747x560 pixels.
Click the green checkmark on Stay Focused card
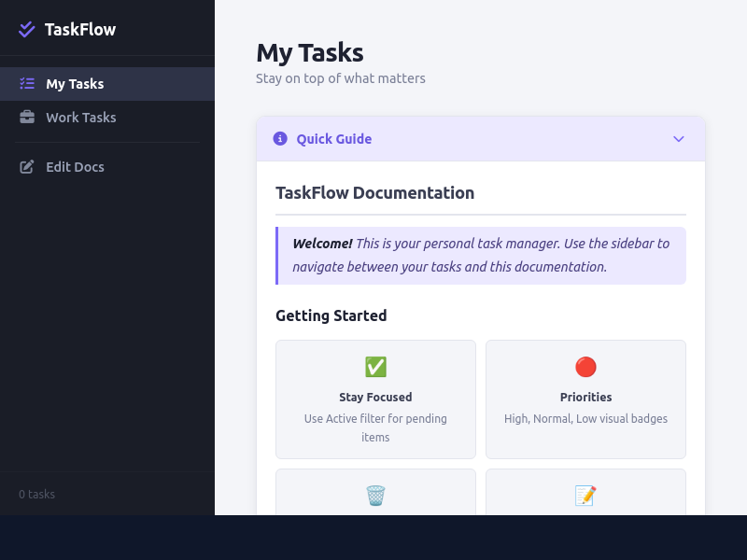pyautogui.click(x=375, y=367)
